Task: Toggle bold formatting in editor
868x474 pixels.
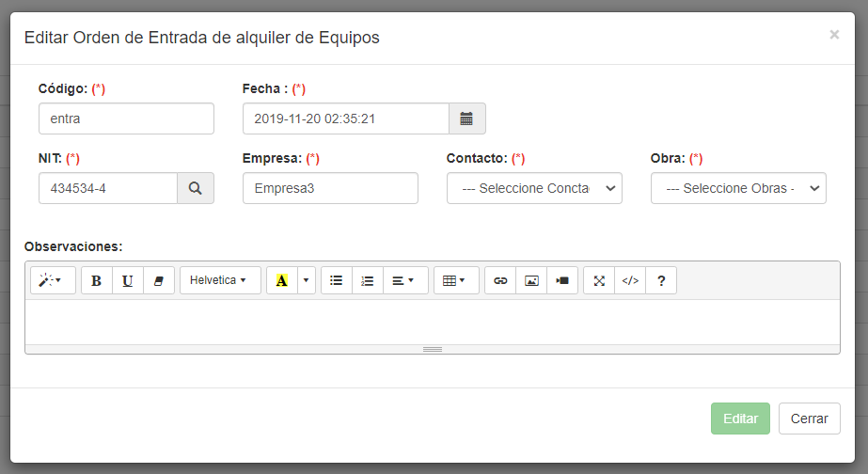Action: pyautogui.click(x=97, y=280)
